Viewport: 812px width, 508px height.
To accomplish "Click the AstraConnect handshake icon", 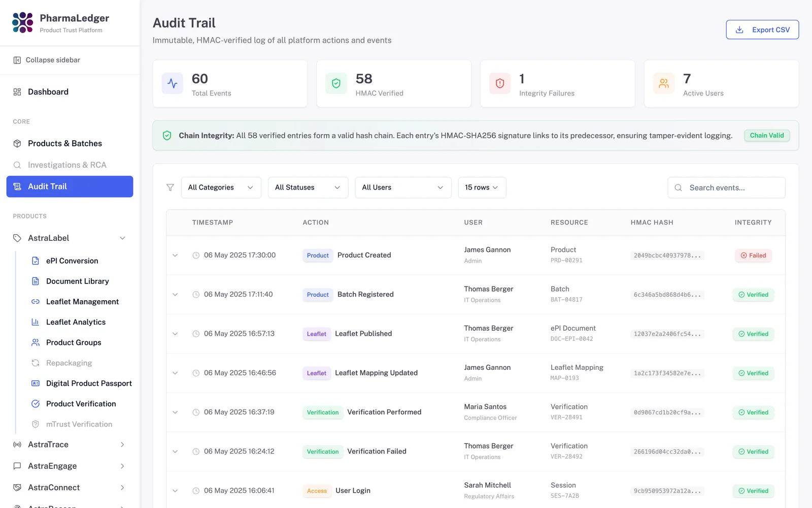I will 17,488.
